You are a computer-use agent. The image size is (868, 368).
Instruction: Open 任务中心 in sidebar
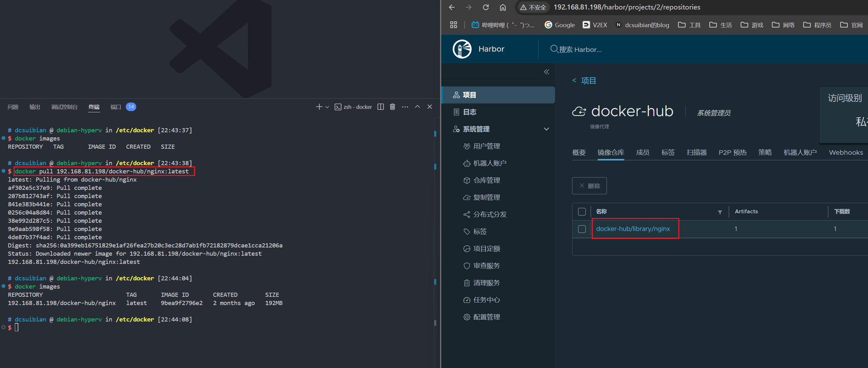pos(482,300)
